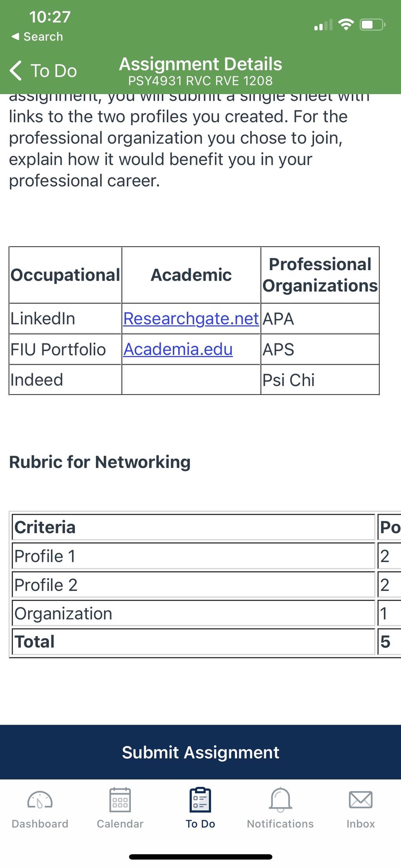
Task: Tap the cellular signal bars icon
Action: coord(323,25)
